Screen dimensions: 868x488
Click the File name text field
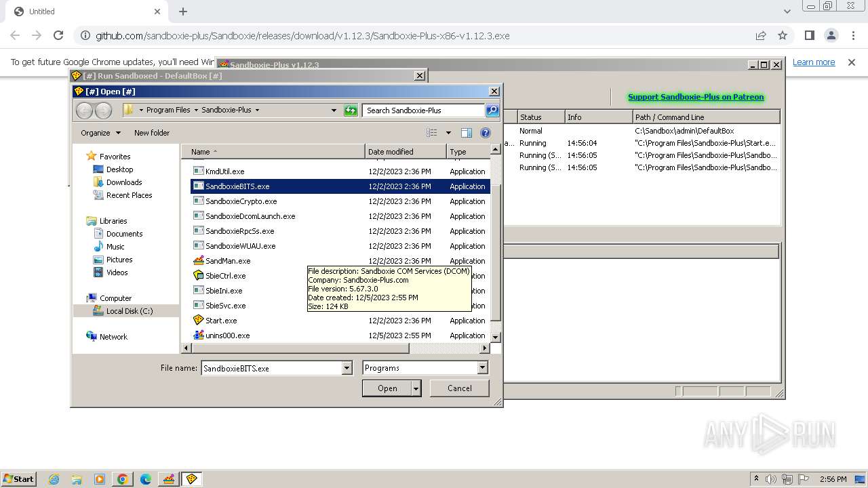[272, 368]
